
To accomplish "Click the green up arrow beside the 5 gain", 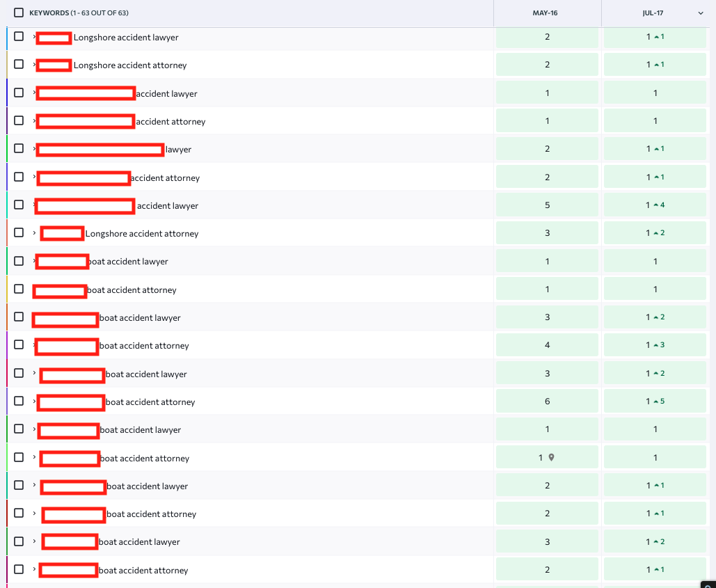I will pyautogui.click(x=655, y=402).
